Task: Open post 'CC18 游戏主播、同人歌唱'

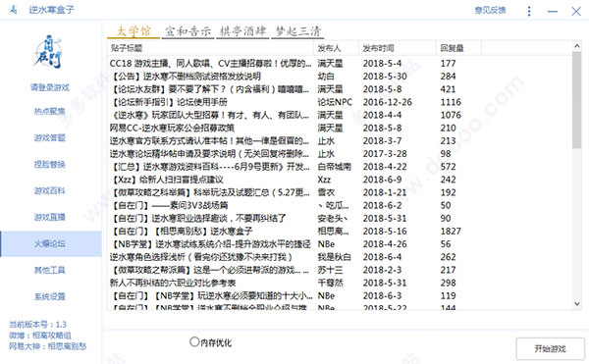Action: [x=210, y=64]
